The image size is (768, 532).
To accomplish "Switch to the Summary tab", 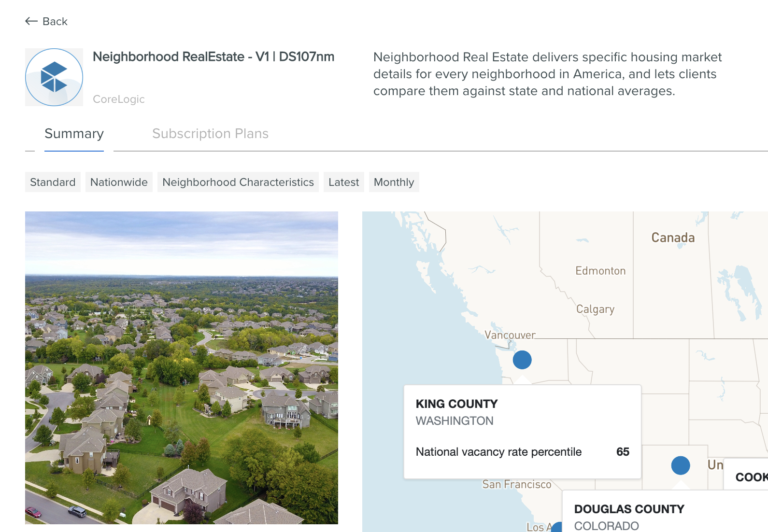I will (x=74, y=134).
